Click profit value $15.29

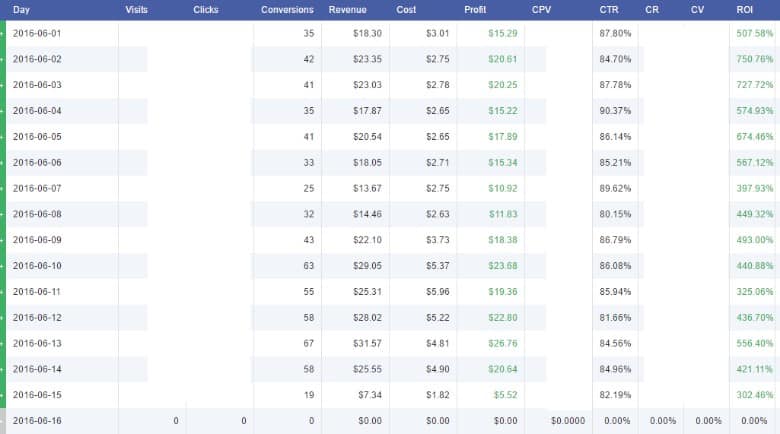[503, 33]
